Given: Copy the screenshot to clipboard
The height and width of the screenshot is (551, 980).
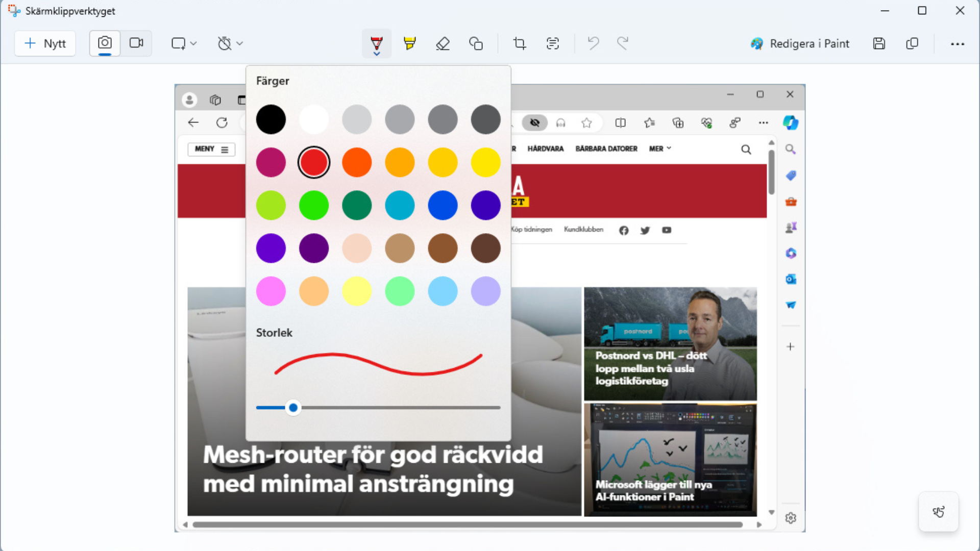Looking at the screenshot, I should 912,43.
